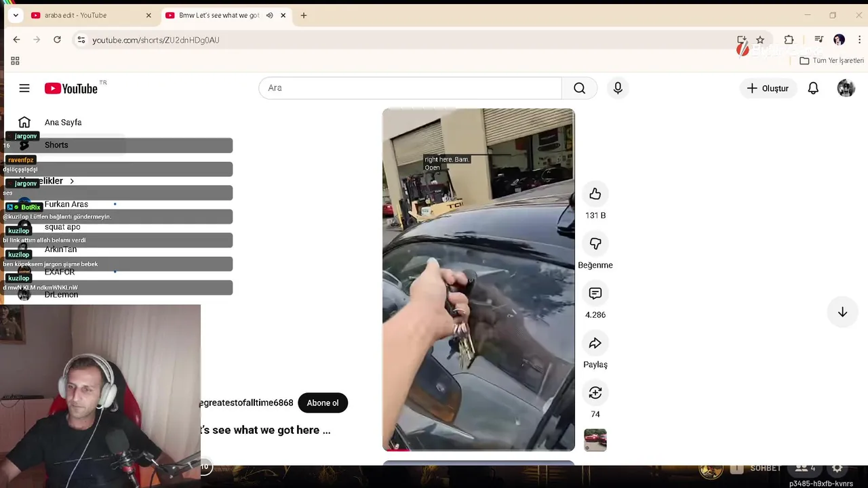Open the apps grid in bookmarks bar

[x=15, y=61]
